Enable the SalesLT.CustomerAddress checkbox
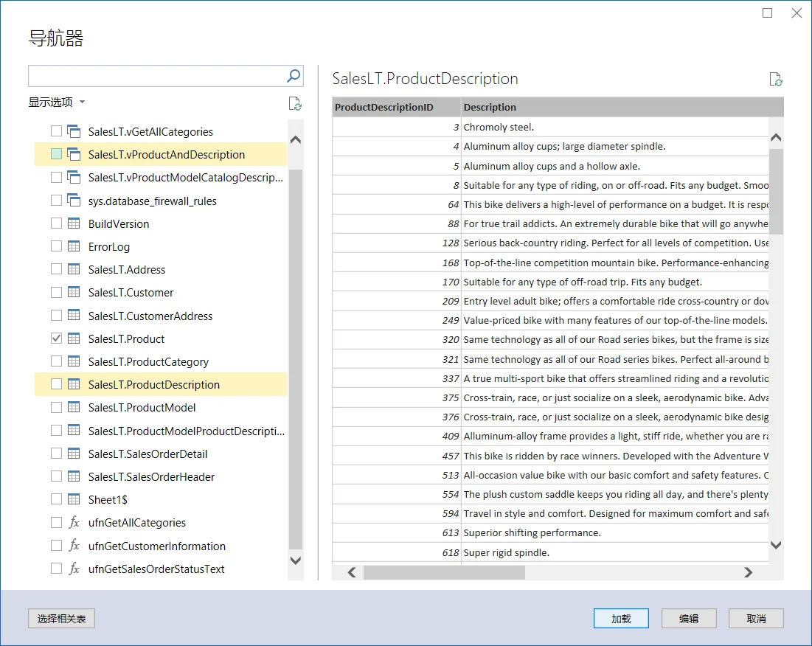Image resolution: width=812 pixels, height=646 pixels. tap(57, 315)
